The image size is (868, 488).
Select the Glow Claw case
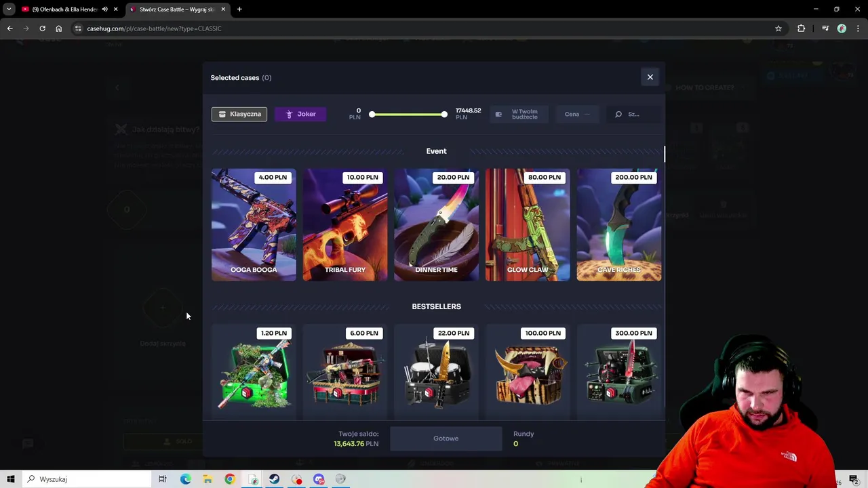point(528,224)
